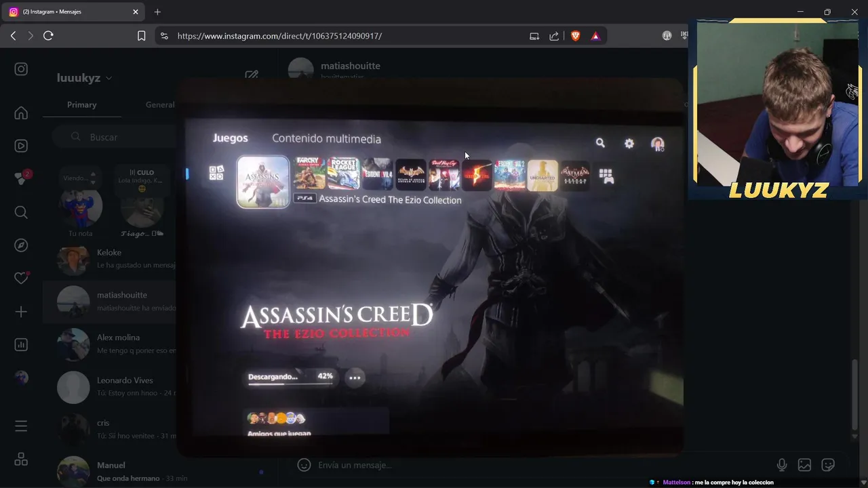The height and width of the screenshot is (488, 868).
Task: Open the Leonardo Vives conversation
Action: [109, 386]
